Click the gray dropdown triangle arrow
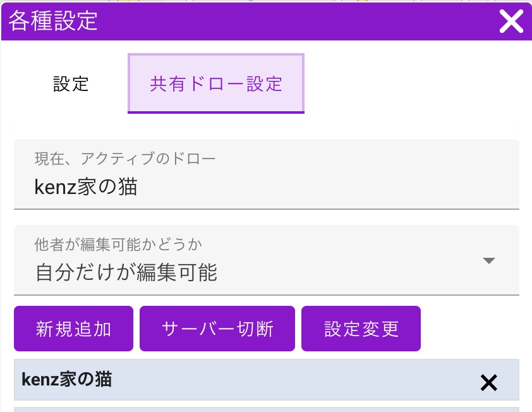The height and width of the screenshot is (412, 532). coord(488,261)
